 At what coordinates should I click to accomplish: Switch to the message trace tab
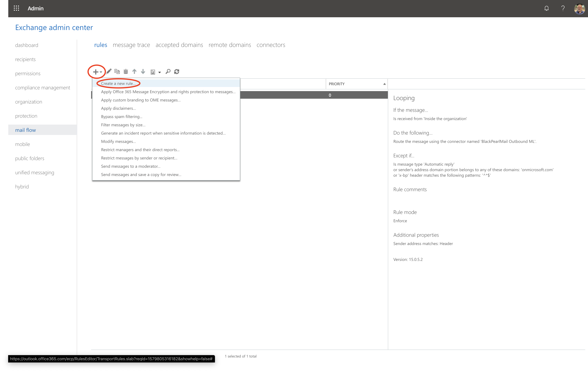pyautogui.click(x=131, y=45)
